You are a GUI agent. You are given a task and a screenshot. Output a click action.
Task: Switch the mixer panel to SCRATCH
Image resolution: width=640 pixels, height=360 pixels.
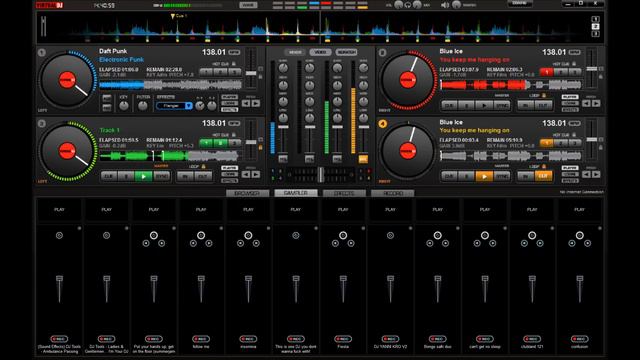point(346,52)
